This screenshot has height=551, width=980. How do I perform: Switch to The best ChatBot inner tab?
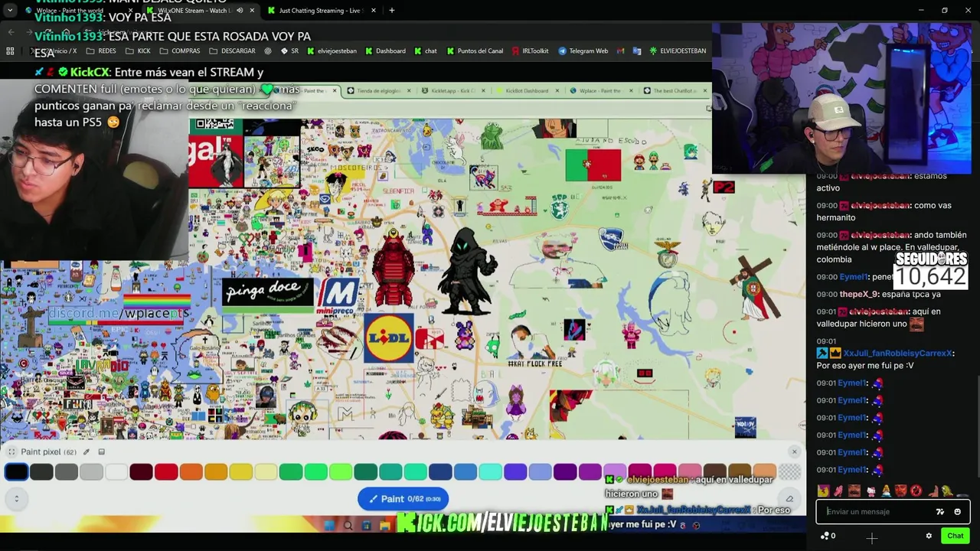pos(675,91)
